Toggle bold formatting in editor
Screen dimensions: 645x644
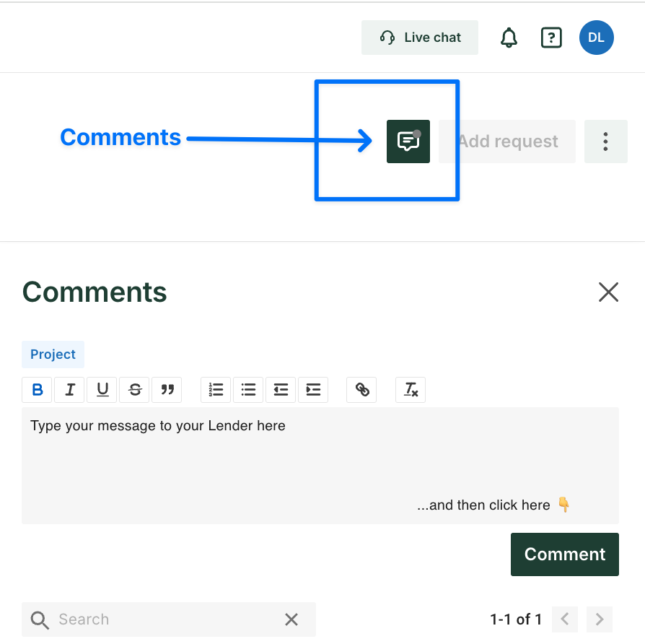[38, 390]
